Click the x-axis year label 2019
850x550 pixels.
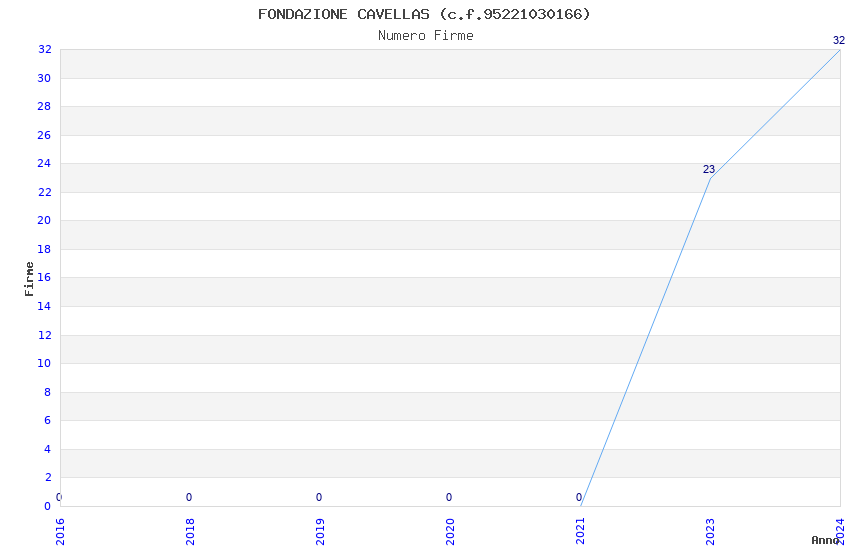pyautogui.click(x=320, y=532)
